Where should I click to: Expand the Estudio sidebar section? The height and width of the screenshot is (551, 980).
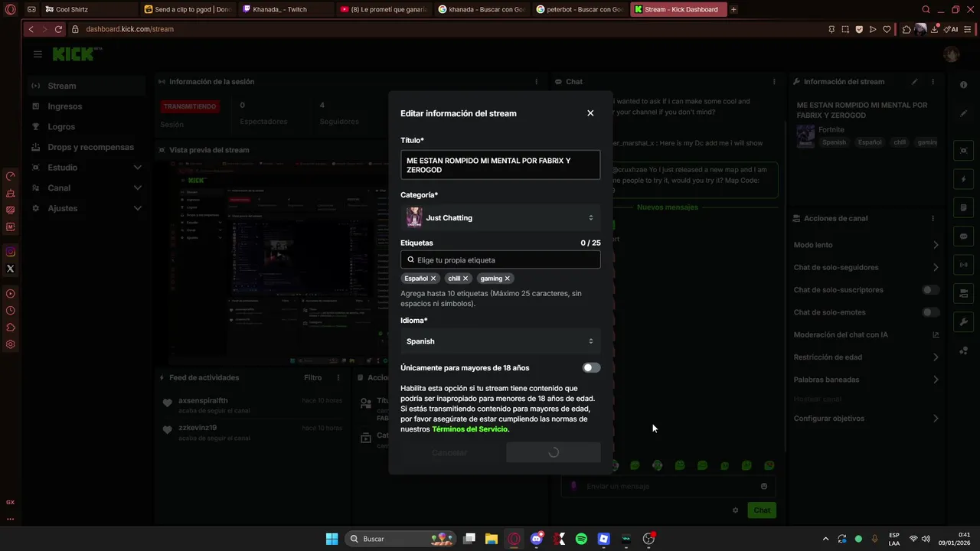pyautogui.click(x=86, y=168)
